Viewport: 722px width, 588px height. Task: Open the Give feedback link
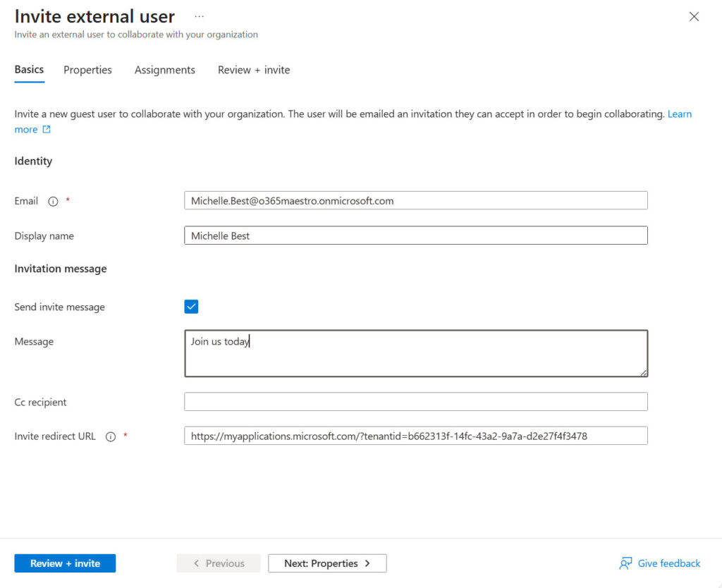(x=668, y=563)
